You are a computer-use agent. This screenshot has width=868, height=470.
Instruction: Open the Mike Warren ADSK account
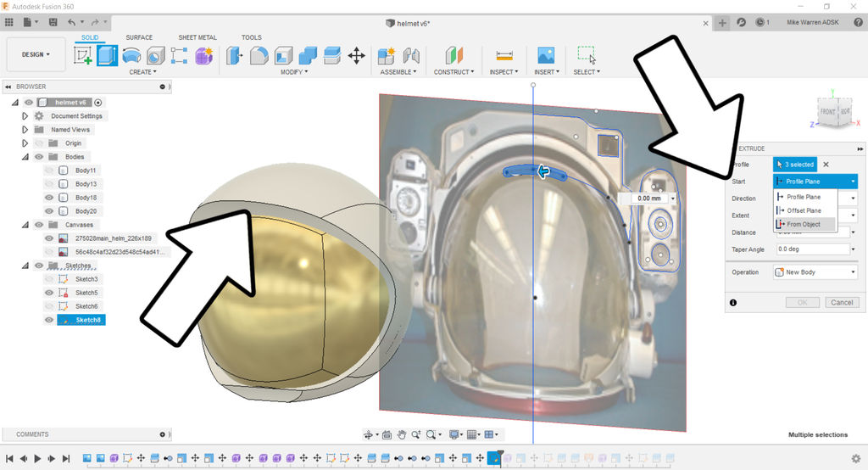pyautogui.click(x=813, y=22)
